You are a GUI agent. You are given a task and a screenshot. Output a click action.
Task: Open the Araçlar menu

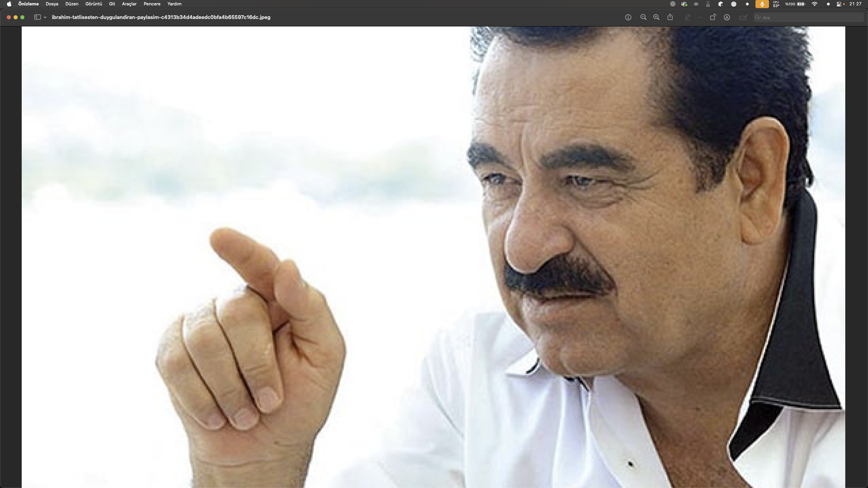pyautogui.click(x=129, y=4)
